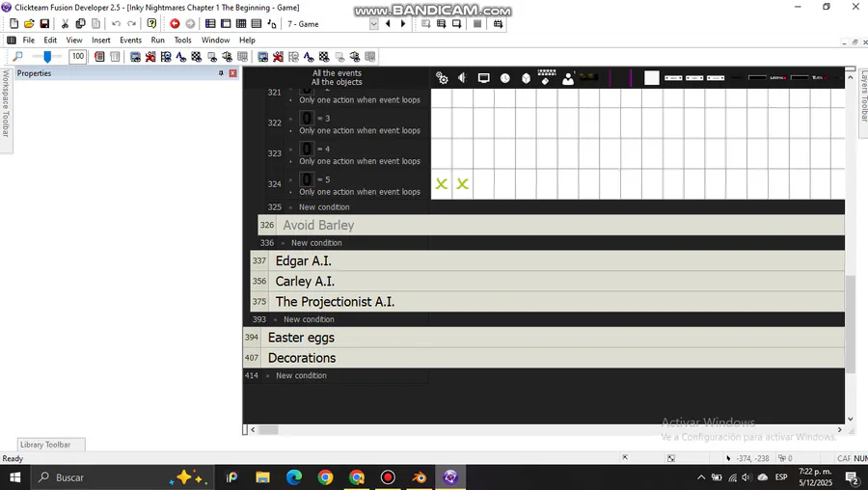Open the Insert menu

[x=100, y=40]
